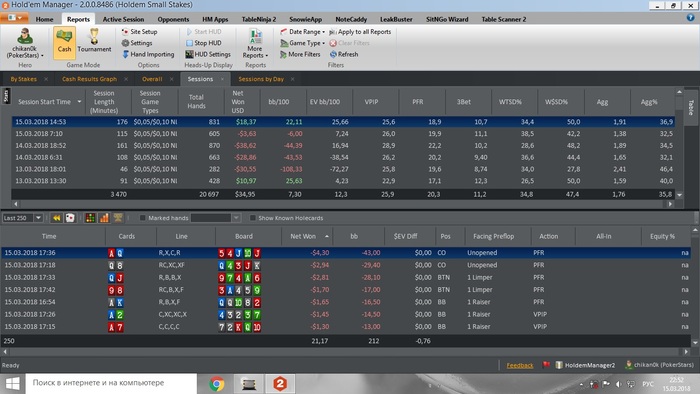700x394 pixels.
Task: Open the hero chikan0k selector
Action: [x=25, y=43]
